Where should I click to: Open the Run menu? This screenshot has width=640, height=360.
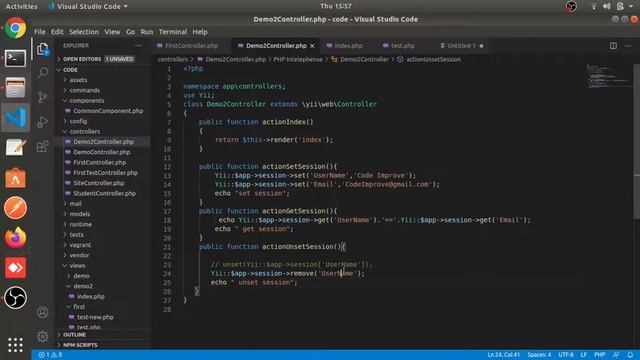(x=147, y=32)
